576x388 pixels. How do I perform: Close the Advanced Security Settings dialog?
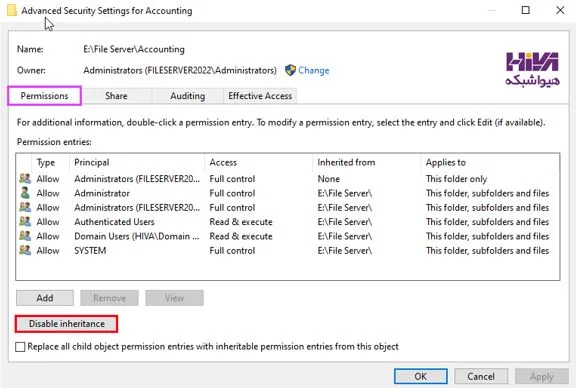(x=560, y=10)
